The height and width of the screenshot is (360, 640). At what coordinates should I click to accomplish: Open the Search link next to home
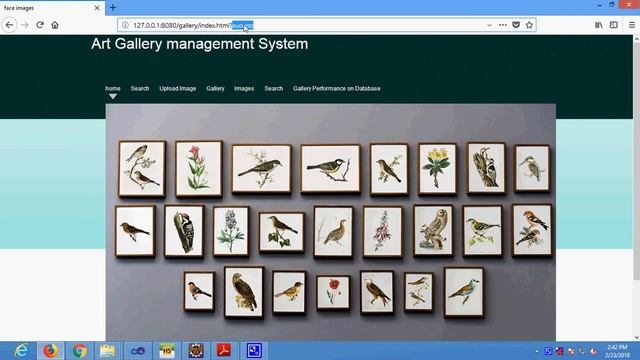click(x=140, y=88)
